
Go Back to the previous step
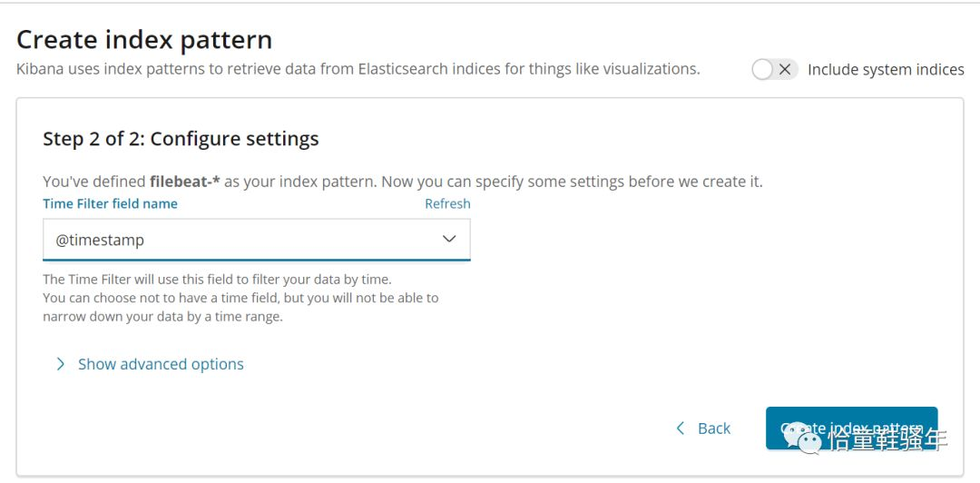pos(703,429)
